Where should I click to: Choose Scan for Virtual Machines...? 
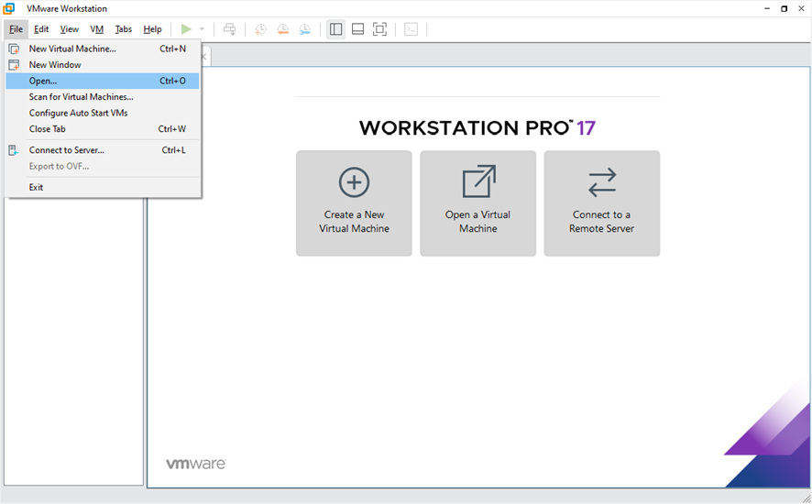81,97
